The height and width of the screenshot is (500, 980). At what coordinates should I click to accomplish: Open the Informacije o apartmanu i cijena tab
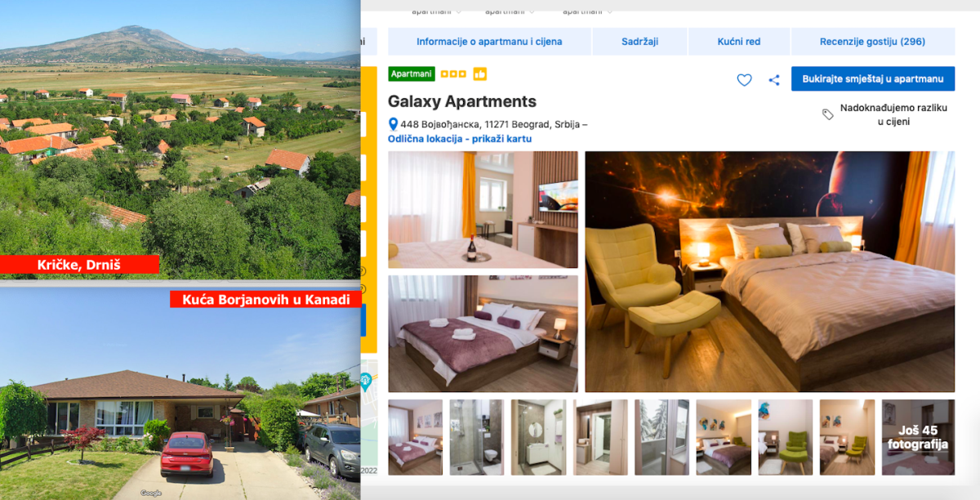coord(489,42)
